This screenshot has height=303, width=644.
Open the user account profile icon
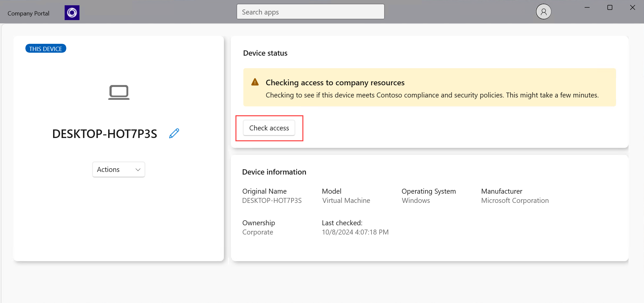543,11
